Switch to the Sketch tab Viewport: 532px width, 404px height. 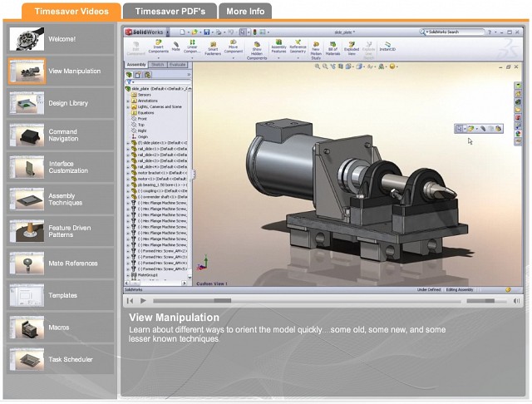157,65
